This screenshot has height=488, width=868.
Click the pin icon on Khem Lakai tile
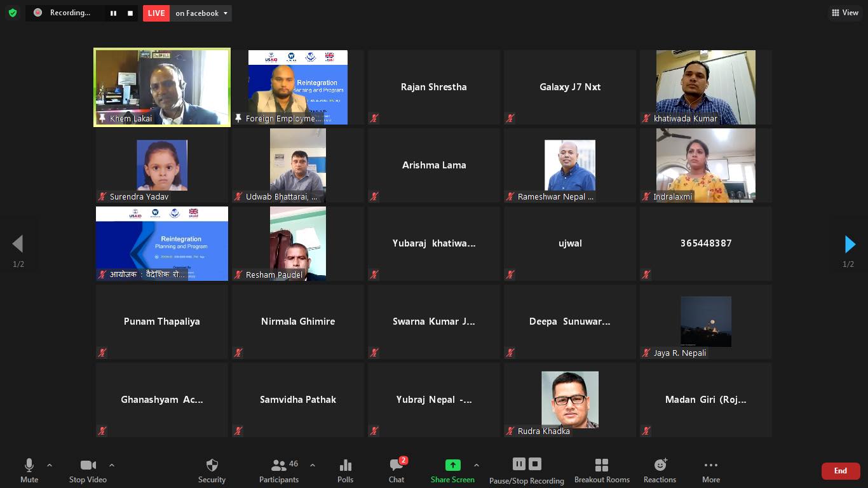(102, 118)
